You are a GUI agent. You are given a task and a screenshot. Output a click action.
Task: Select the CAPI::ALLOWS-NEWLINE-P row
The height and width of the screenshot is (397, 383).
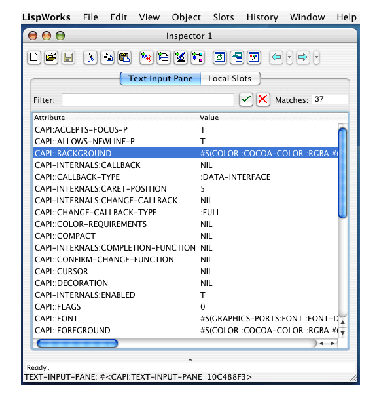click(185, 141)
